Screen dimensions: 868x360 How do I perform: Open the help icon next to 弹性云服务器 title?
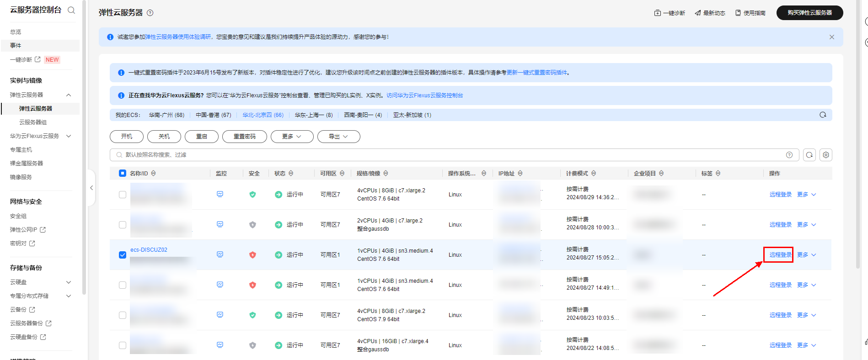(150, 13)
